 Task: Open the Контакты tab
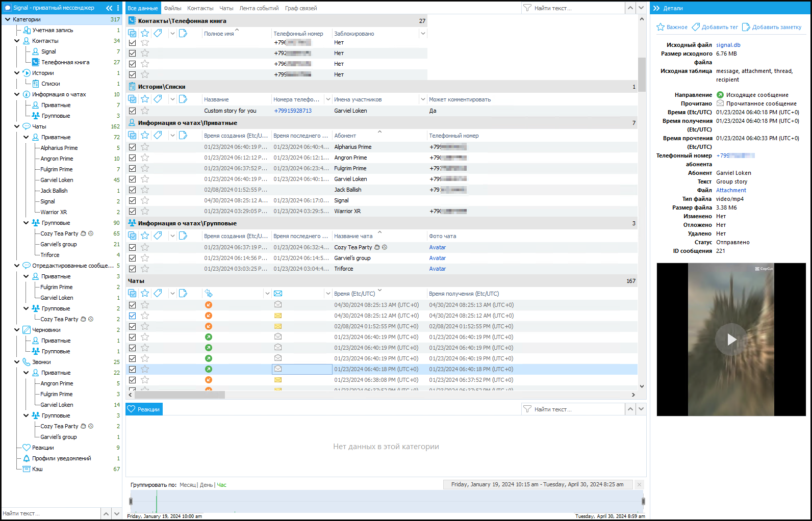pos(200,8)
